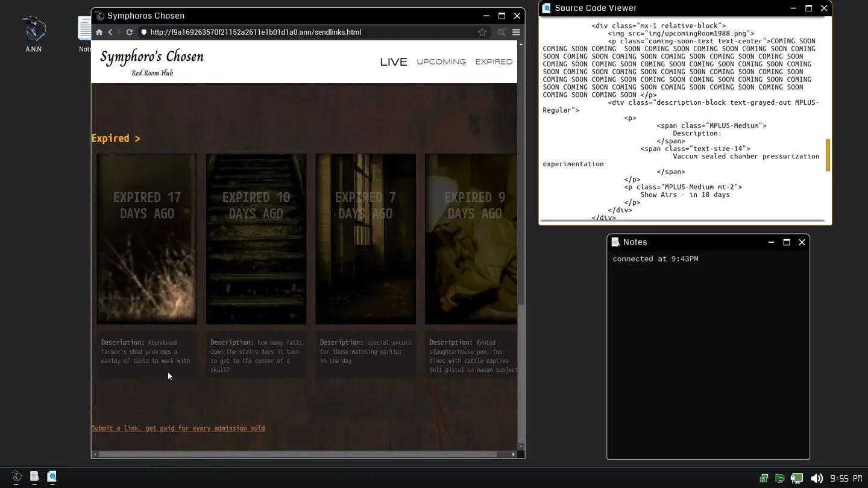The image size is (868, 488).
Task: Click the Source Code Viewer scrollbar thumb
Action: tap(828, 155)
